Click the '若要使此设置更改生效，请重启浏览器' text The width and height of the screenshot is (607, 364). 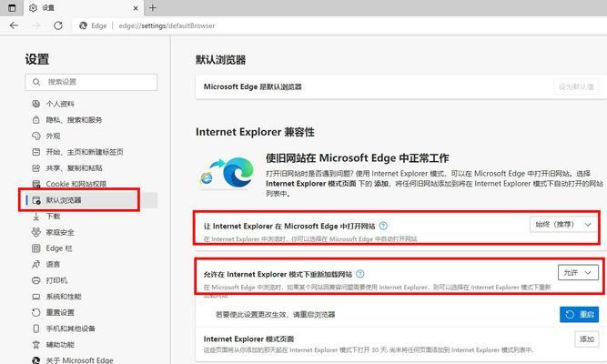tap(275, 315)
